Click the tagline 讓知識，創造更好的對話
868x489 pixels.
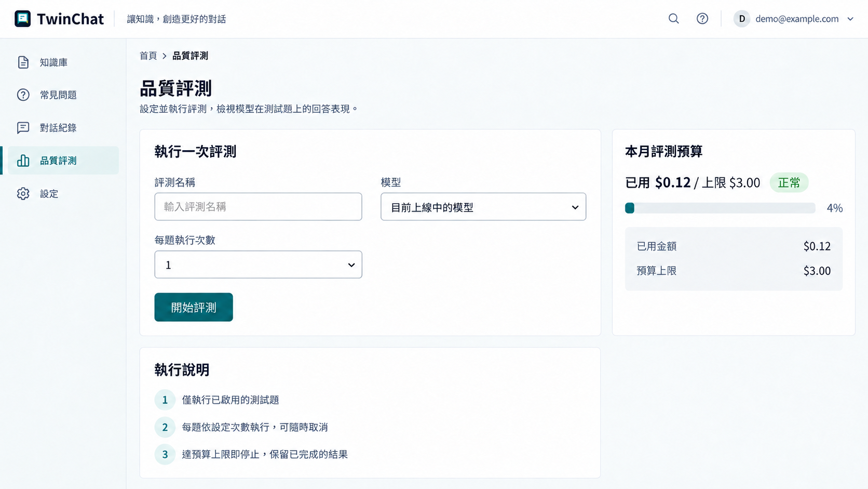pyautogui.click(x=177, y=19)
